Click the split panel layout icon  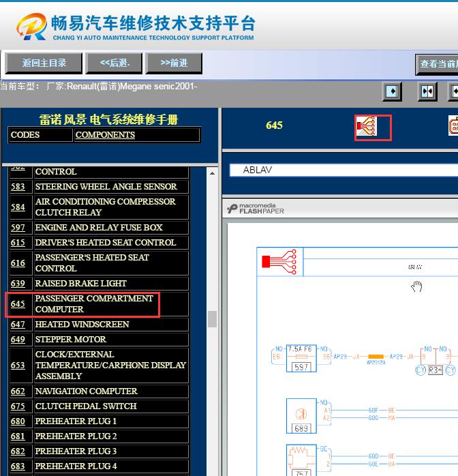(427, 91)
